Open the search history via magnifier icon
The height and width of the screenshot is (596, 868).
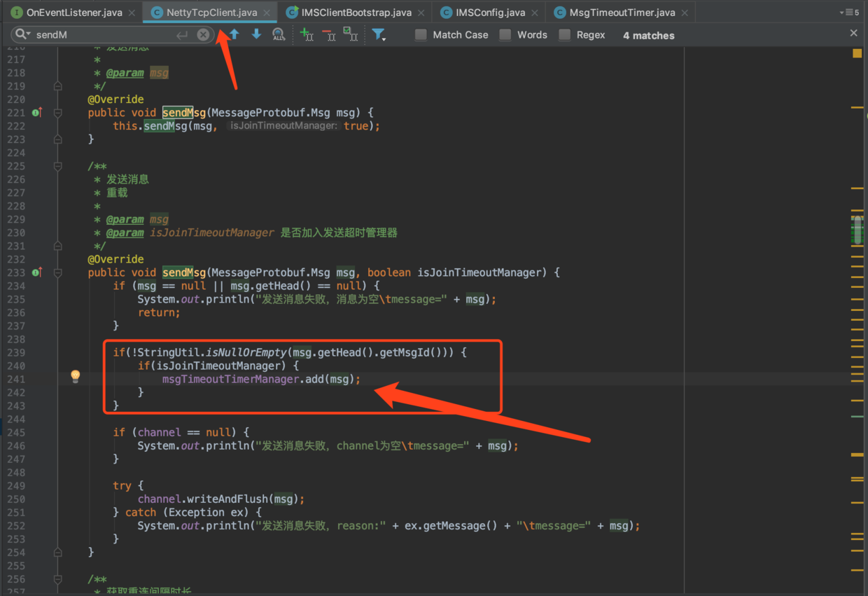coord(21,33)
